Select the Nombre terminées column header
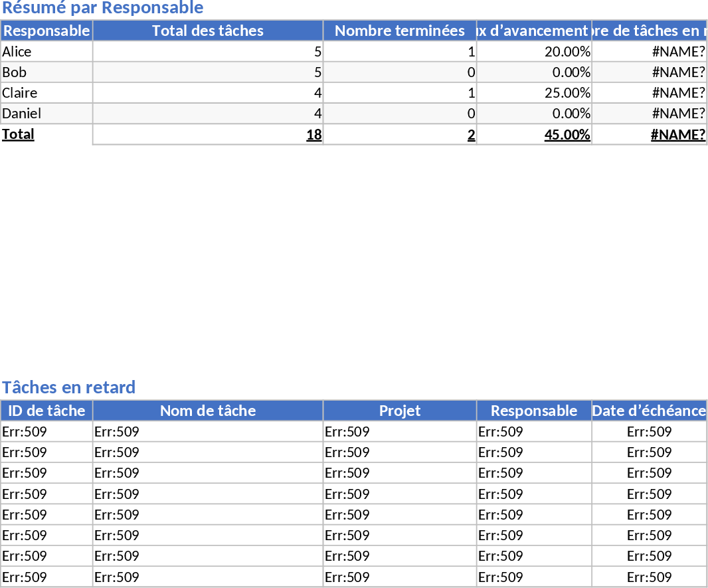Image resolution: width=708 pixels, height=588 pixels. point(399,31)
